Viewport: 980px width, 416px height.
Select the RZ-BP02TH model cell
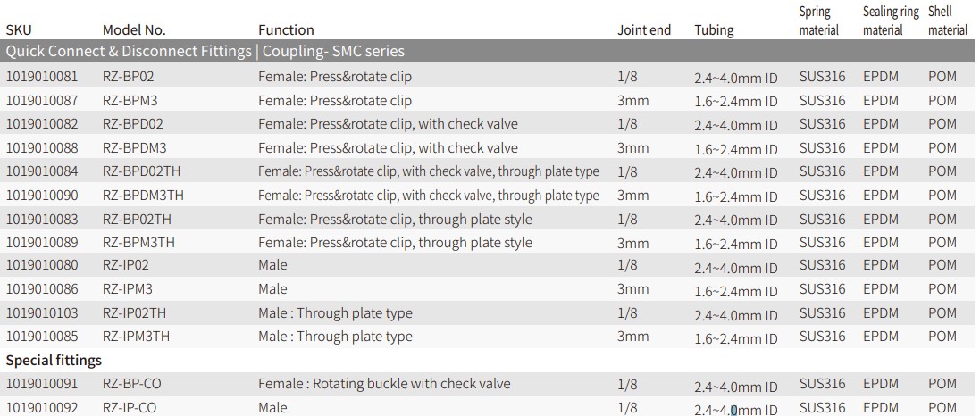click(137, 220)
